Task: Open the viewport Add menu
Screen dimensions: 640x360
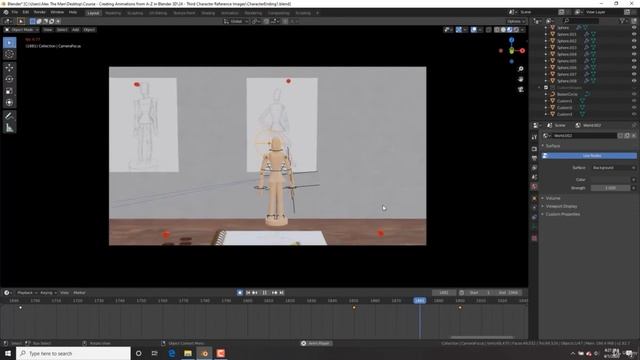Action: [76, 30]
